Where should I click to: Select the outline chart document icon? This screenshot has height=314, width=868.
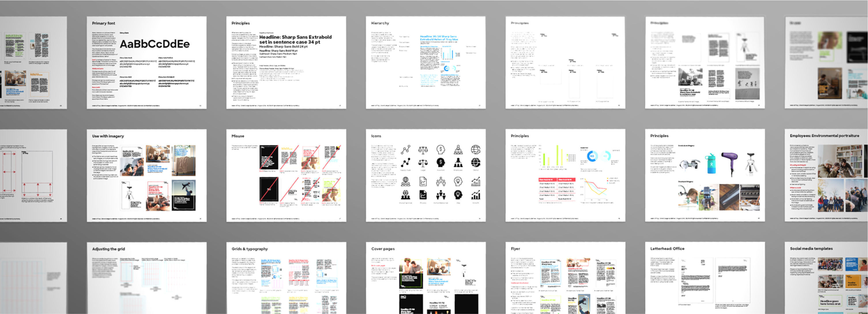[423, 182]
